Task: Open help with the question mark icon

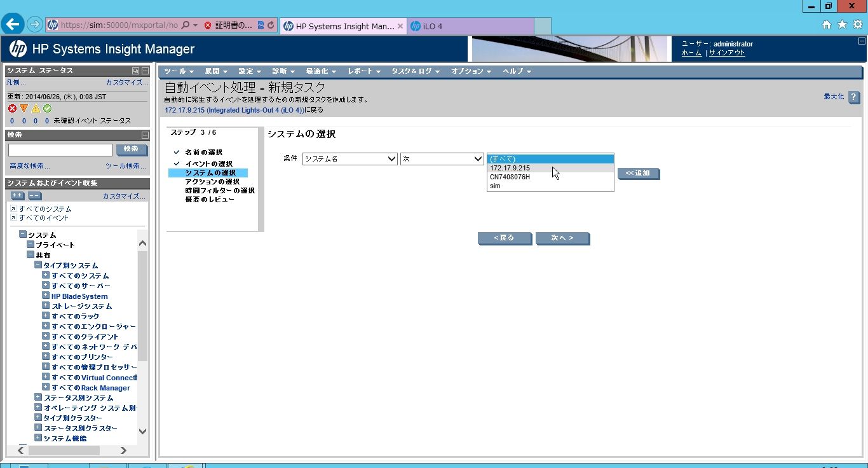Action: pyautogui.click(x=854, y=97)
